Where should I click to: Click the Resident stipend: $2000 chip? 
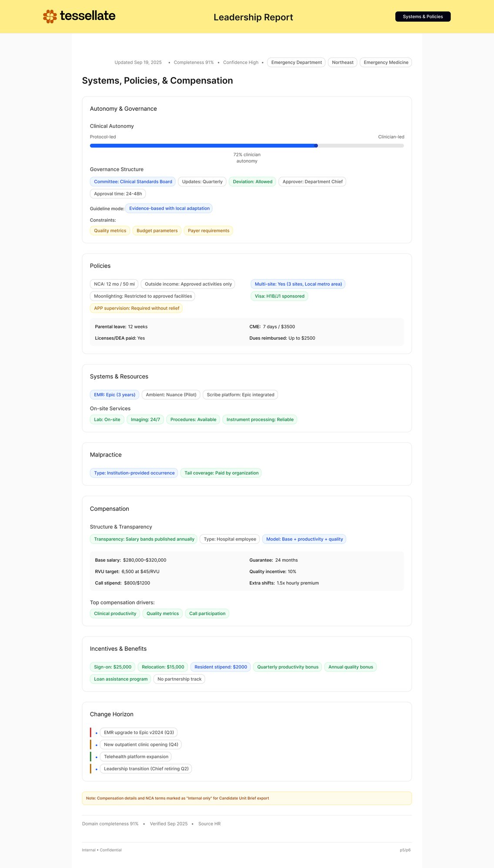click(x=220, y=667)
